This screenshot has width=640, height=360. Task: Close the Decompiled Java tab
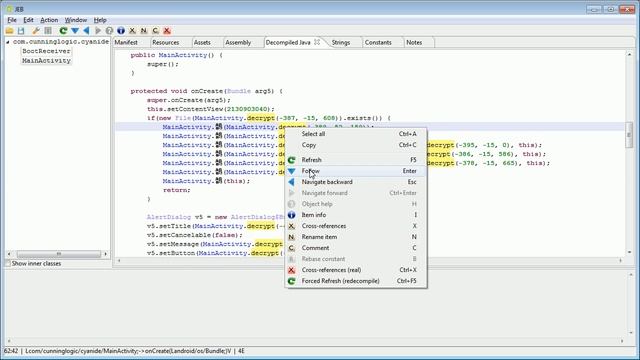tap(317, 42)
